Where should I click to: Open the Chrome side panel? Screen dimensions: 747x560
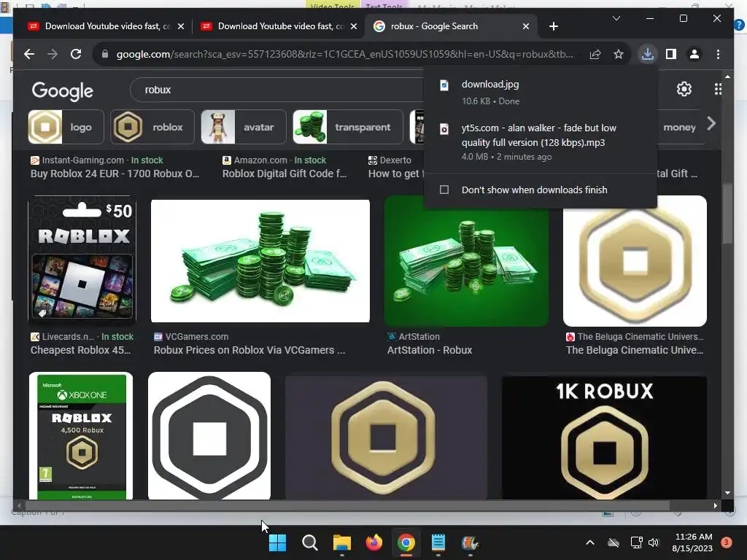pyautogui.click(x=671, y=54)
